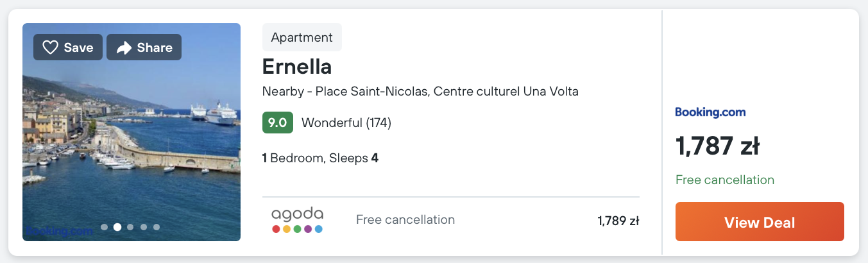Click the Nearby Place Saint-Nicolas location text
This screenshot has width=868, height=263.
coord(420,92)
